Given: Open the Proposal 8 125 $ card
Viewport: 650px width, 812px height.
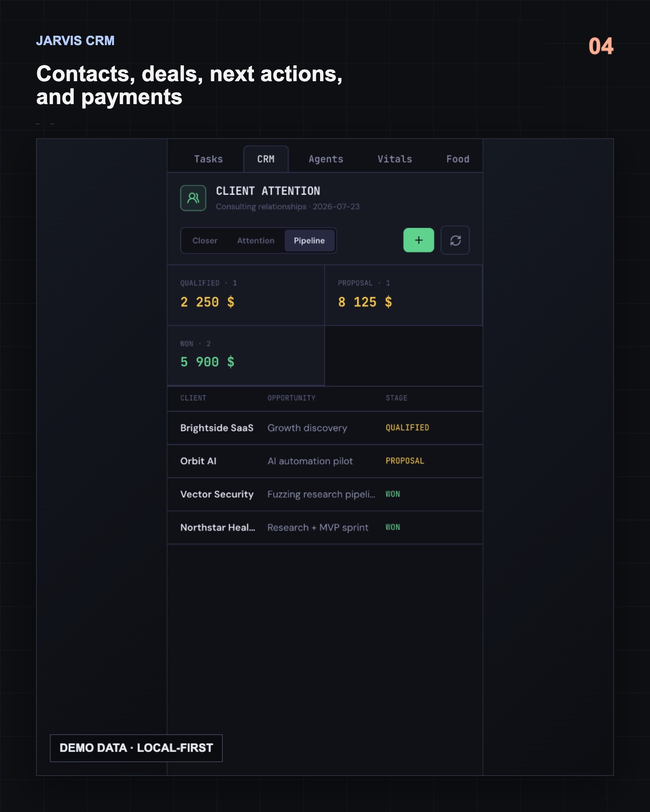Looking at the screenshot, I should coord(403,295).
